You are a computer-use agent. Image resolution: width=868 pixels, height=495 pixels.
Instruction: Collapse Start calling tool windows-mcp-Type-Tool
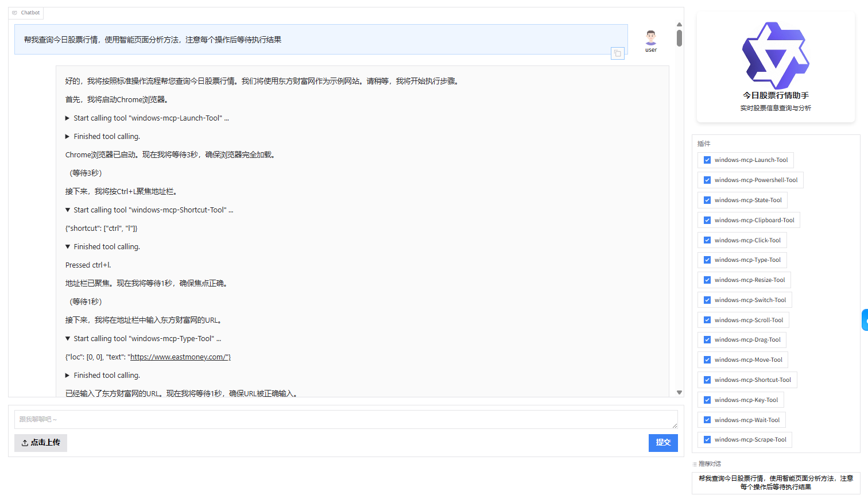[143, 339]
